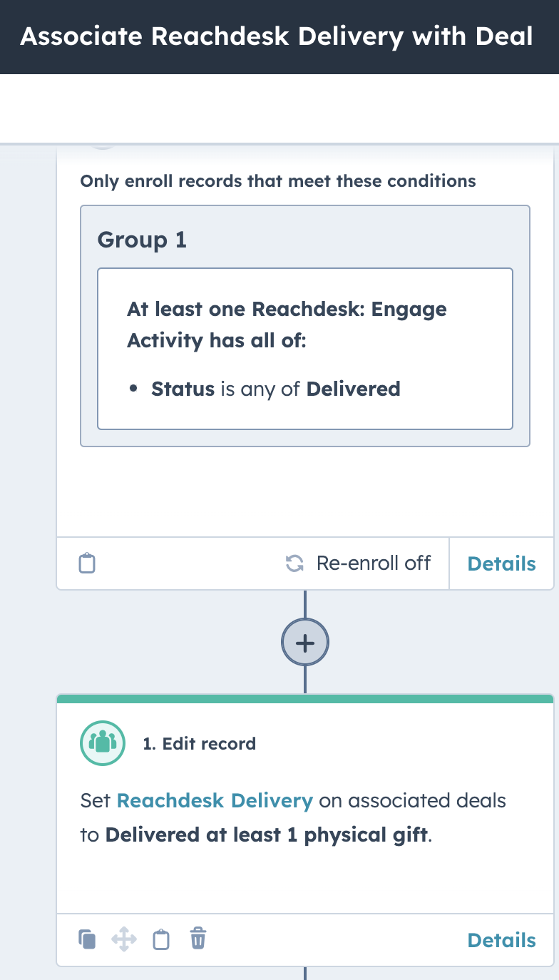Viewport: 559px width, 980px height.
Task: Click the Status is any of Delivered filter
Action: click(275, 389)
